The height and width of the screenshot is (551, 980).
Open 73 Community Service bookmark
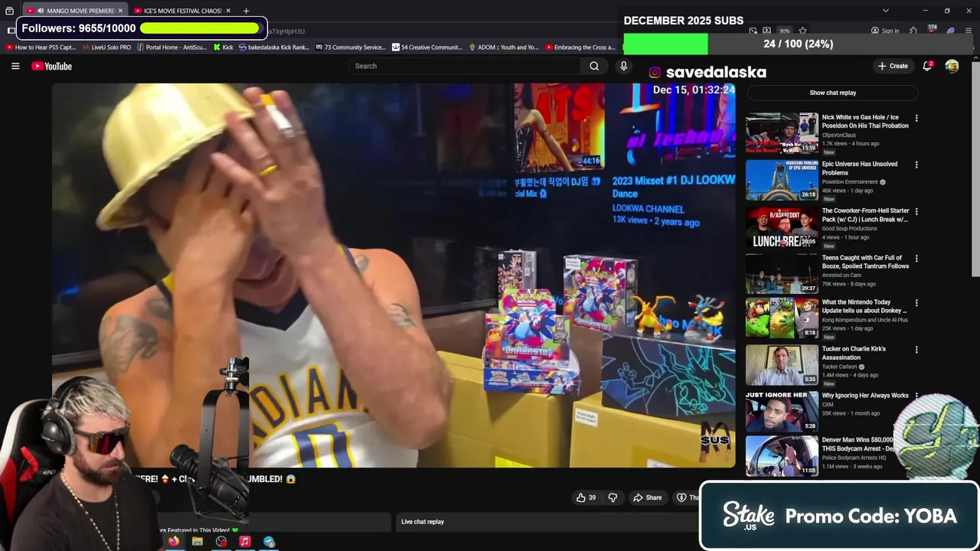pos(350,47)
